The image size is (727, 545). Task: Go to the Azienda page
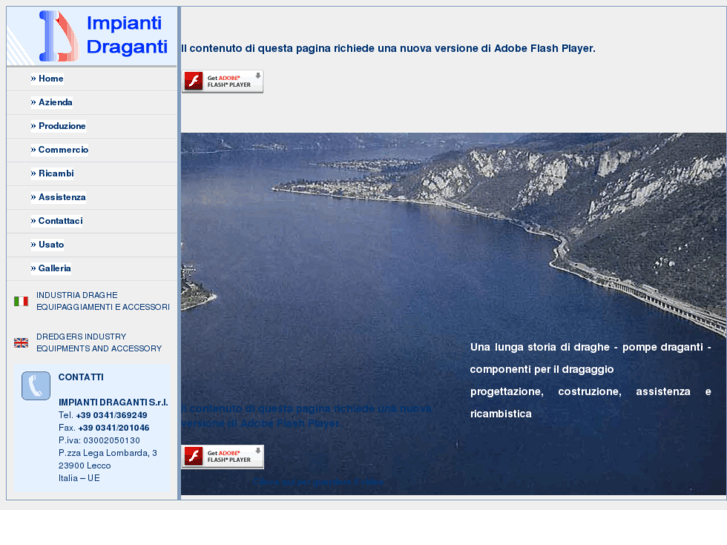pyautogui.click(x=51, y=102)
